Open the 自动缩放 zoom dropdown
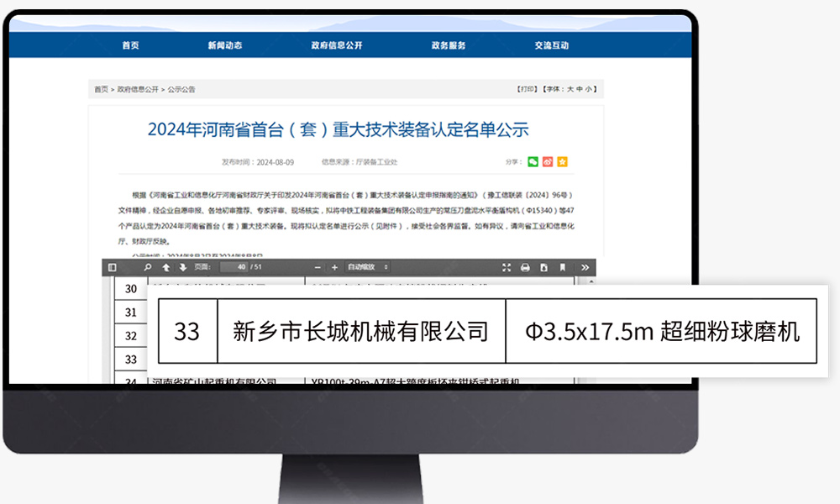 click(368, 267)
